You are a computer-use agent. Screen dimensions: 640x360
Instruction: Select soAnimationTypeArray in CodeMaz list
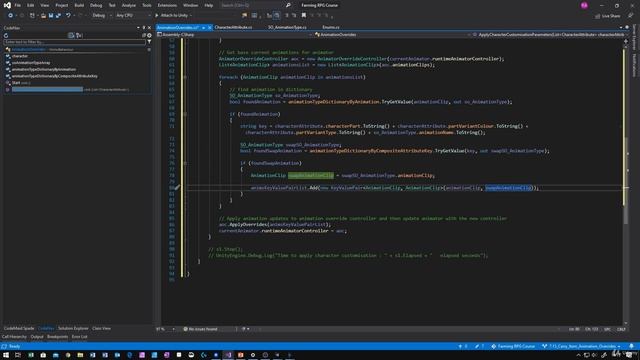[x=31, y=63]
